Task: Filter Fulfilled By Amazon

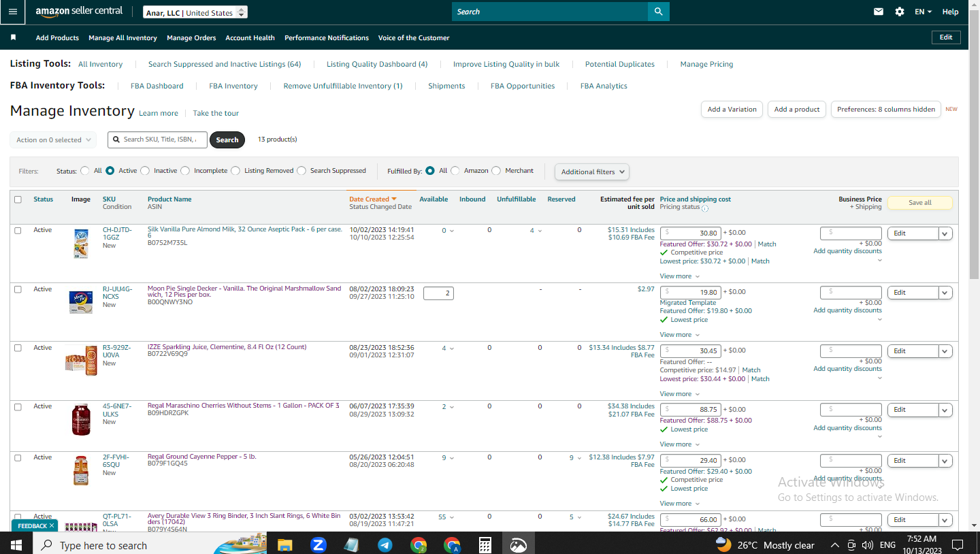Action: tap(455, 171)
